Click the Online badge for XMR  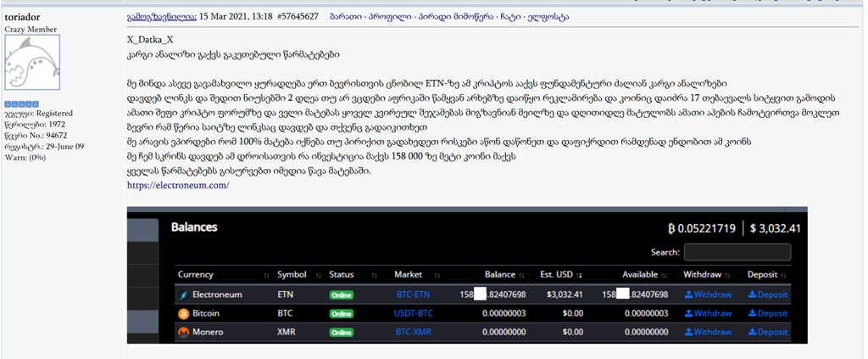342,333
